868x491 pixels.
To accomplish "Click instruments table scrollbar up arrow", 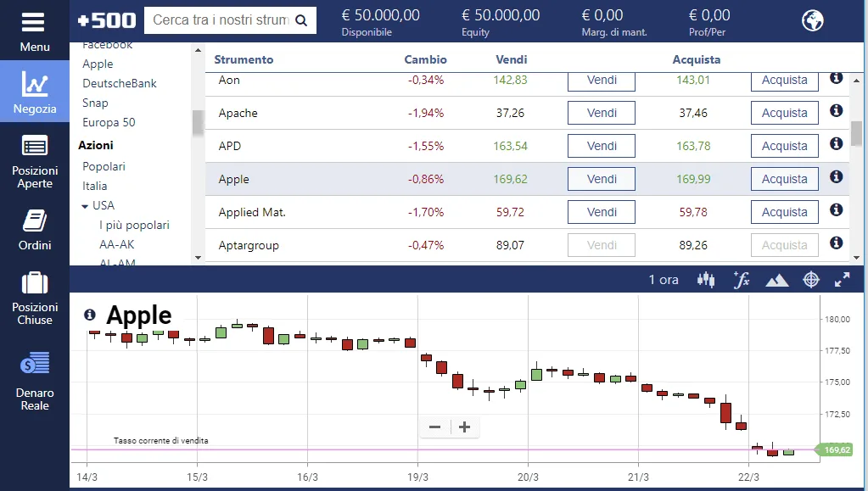I will (x=856, y=81).
